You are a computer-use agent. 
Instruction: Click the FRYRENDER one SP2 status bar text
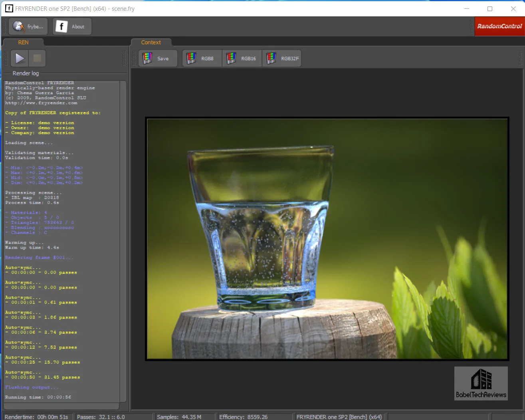(339, 417)
